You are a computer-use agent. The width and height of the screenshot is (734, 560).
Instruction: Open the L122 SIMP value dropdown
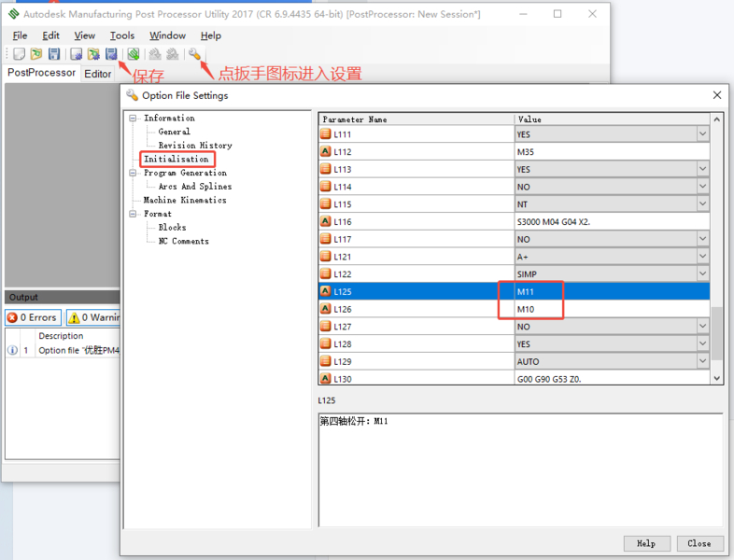(702, 274)
